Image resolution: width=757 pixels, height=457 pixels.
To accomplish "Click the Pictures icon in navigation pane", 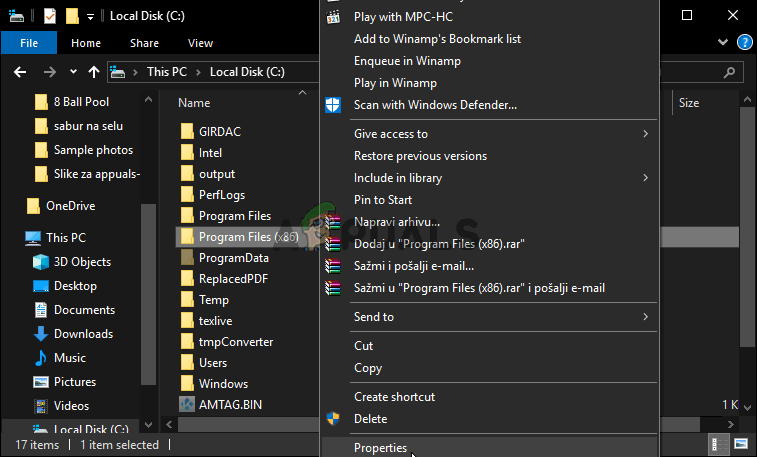I will point(41,382).
